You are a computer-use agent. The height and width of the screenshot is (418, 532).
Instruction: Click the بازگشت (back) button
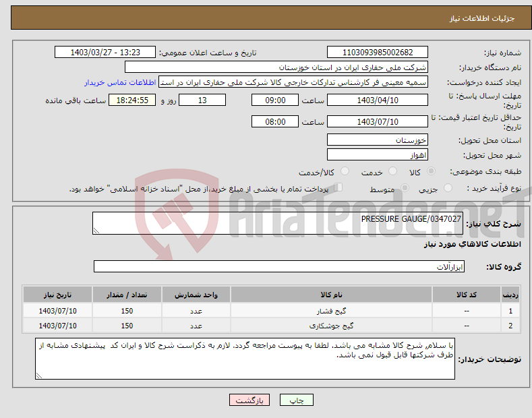tap(249, 400)
